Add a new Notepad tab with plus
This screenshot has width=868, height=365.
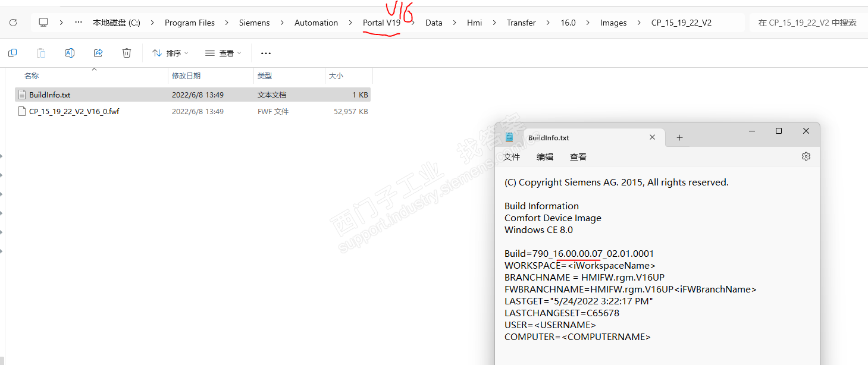click(x=679, y=137)
